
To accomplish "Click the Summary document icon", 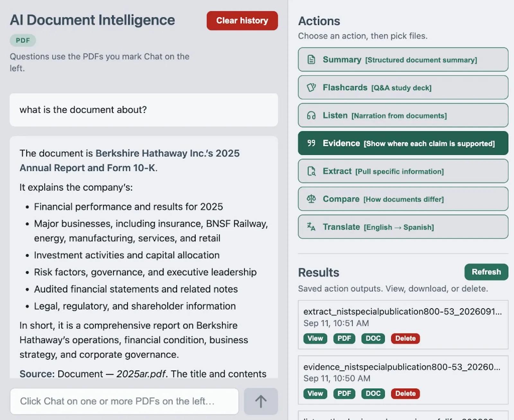I will point(311,60).
